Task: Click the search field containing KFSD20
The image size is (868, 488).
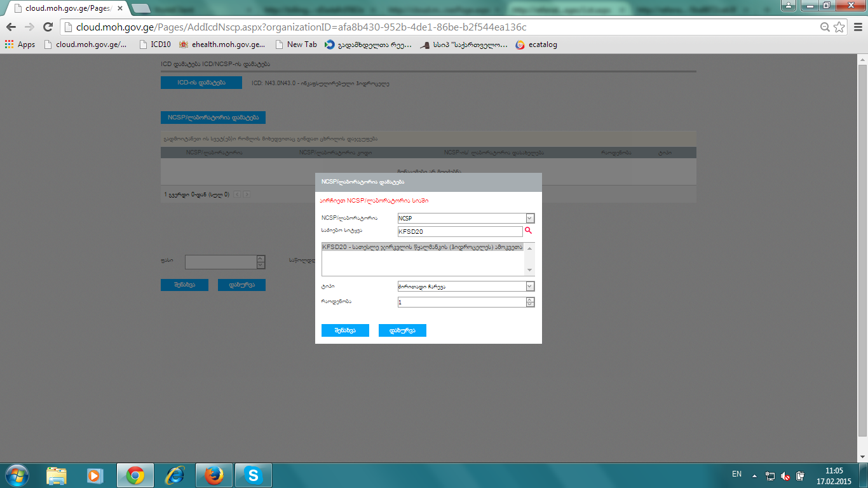Action: (459, 232)
